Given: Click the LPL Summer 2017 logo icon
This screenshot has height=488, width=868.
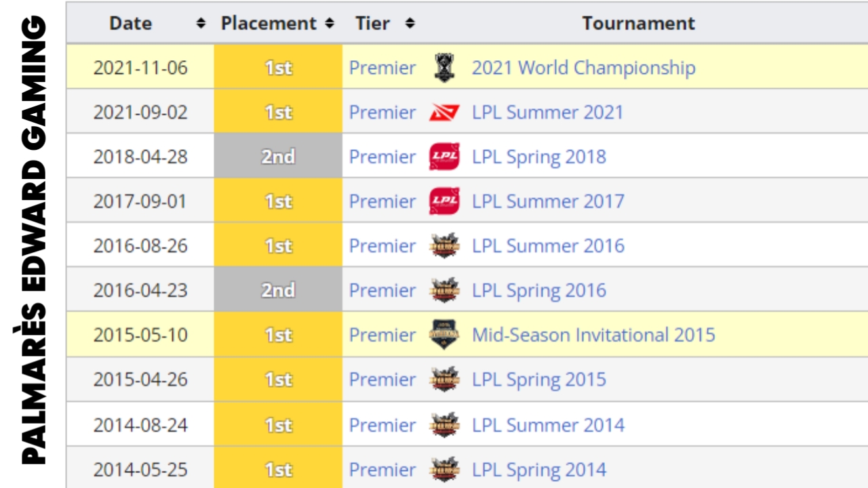Looking at the screenshot, I should tap(444, 201).
